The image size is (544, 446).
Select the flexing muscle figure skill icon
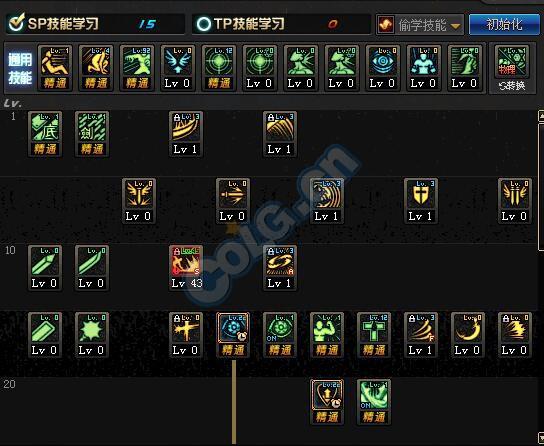coord(326,335)
